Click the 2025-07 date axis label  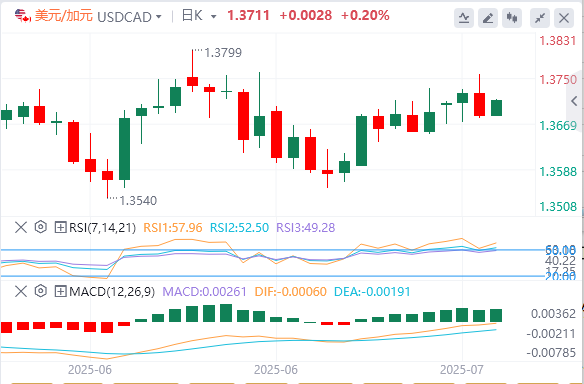(462, 370)
